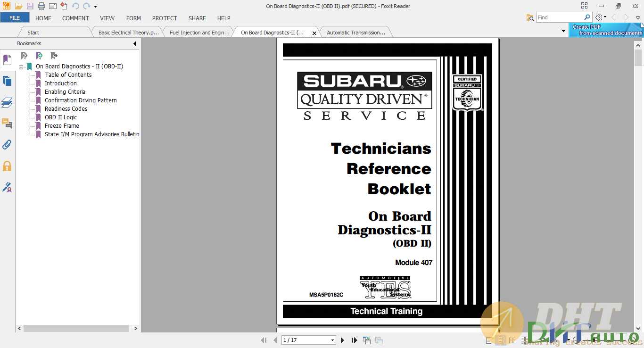644x348 pixels.
Task: Open the Digital Signatures panel icon
Action: (7, 187)
